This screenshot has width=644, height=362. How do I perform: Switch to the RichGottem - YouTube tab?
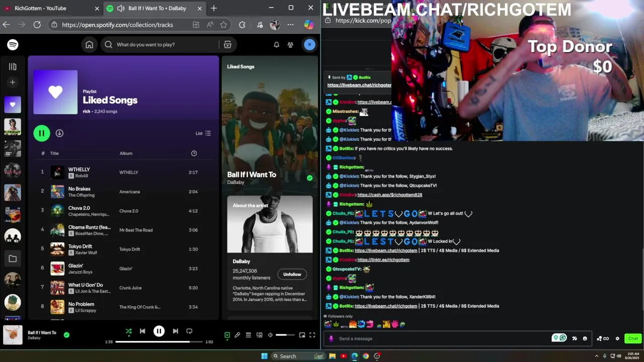[50, 8]
